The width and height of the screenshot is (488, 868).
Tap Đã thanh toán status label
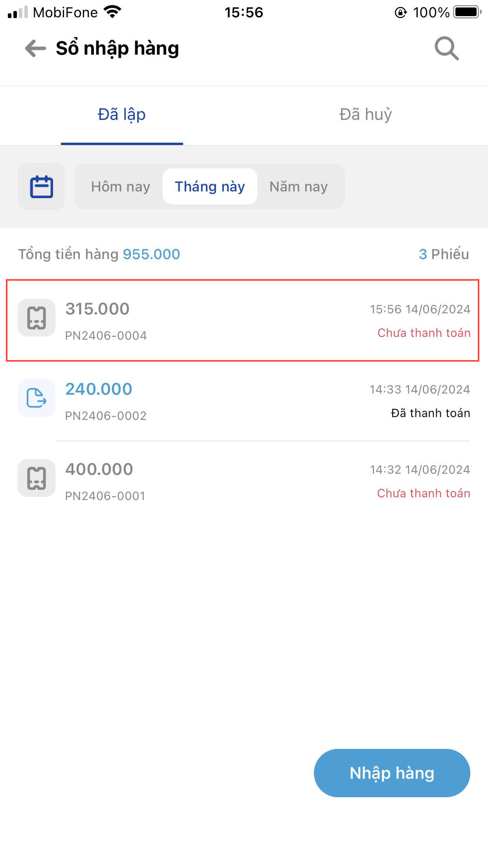tap(430, 413)
